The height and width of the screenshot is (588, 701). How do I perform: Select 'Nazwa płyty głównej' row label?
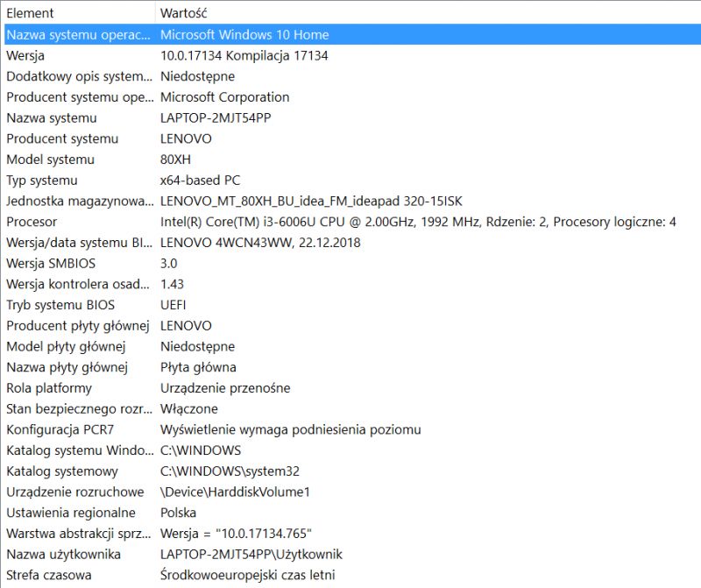[x=67, y=367]
